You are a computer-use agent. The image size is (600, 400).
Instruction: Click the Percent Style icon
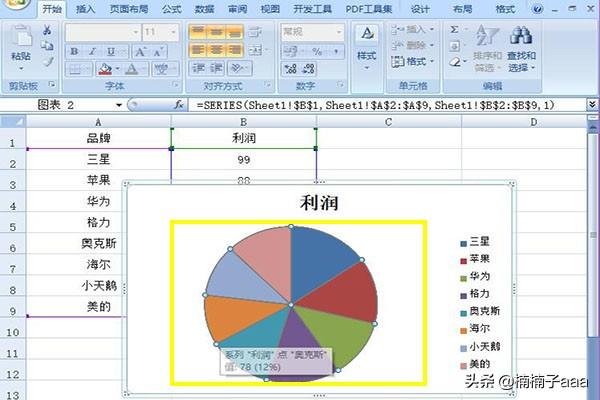click(317, 51)
